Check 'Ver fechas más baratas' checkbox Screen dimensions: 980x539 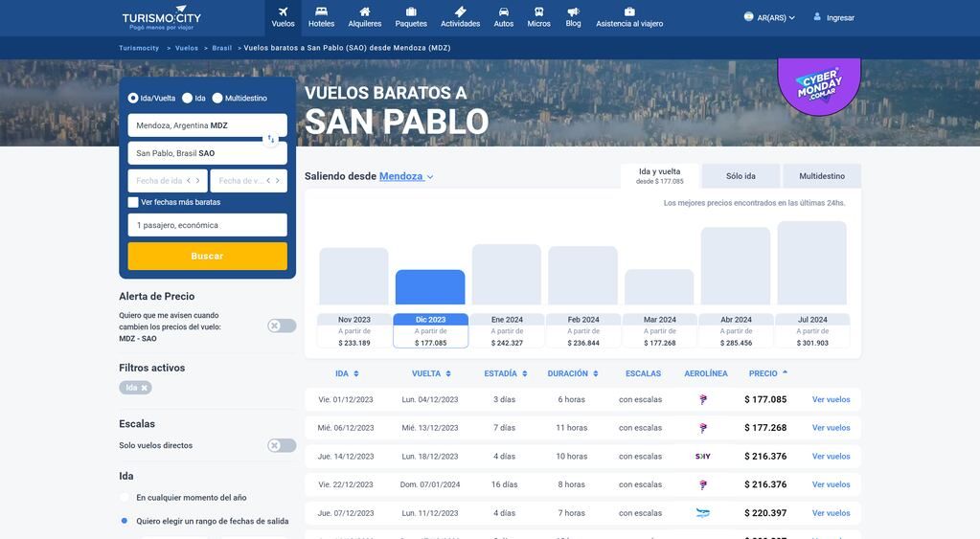coord(133,202)
